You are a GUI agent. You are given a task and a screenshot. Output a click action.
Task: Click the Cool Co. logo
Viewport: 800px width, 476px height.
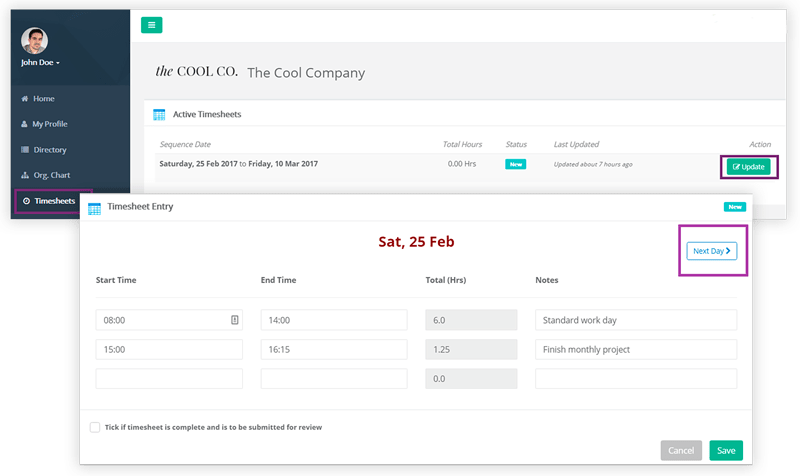tap(196, 71)
